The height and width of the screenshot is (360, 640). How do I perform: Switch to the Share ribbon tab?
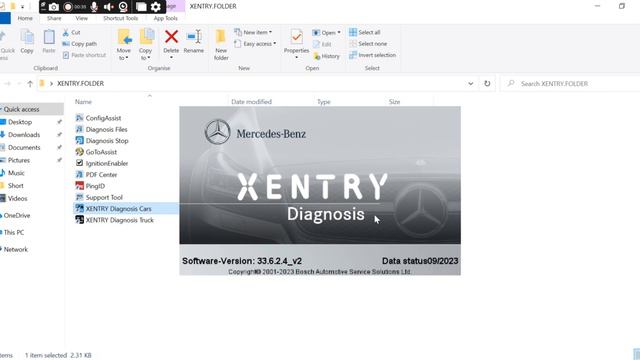[54, 18]
